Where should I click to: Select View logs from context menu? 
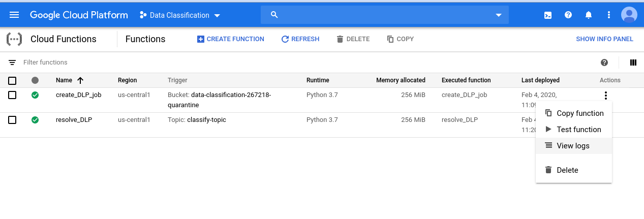click(573, 146)
